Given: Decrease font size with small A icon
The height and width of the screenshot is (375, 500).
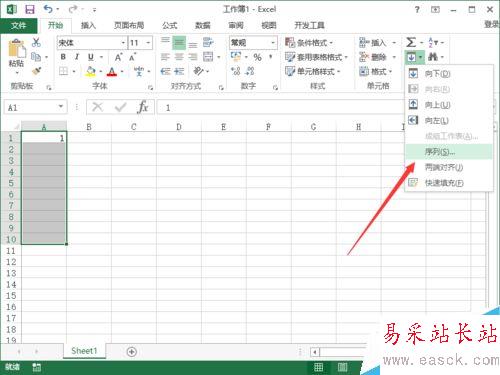Looking at the screenshot, I should pyautogui.click(x=133, y=57).
